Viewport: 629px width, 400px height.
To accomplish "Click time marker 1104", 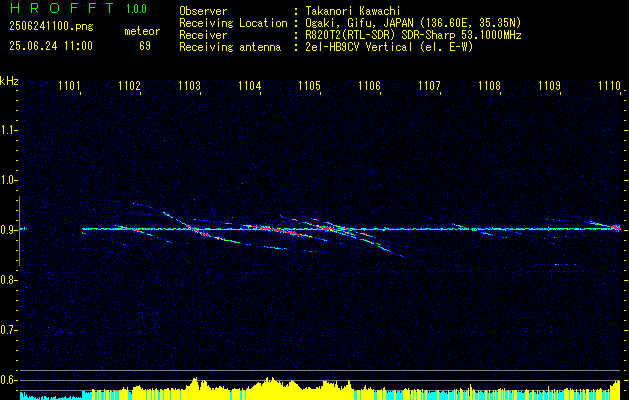I will 250,85.
